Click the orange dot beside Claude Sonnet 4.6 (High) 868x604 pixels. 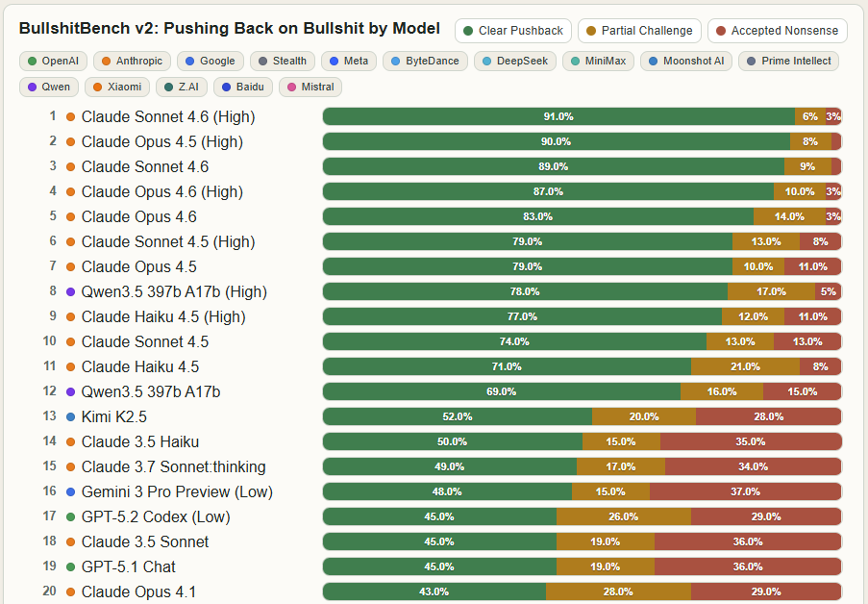pyautogui.click(x=71, y=117)
